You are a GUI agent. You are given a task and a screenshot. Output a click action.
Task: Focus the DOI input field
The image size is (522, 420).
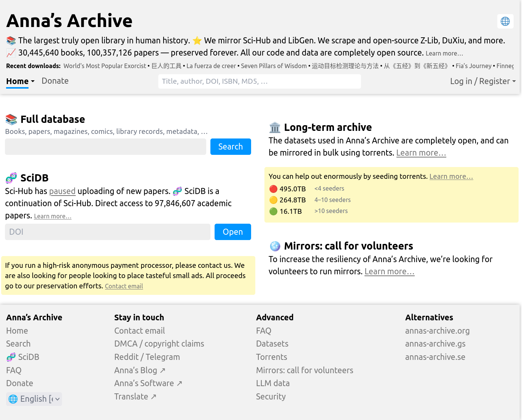[x=107, y=232]
